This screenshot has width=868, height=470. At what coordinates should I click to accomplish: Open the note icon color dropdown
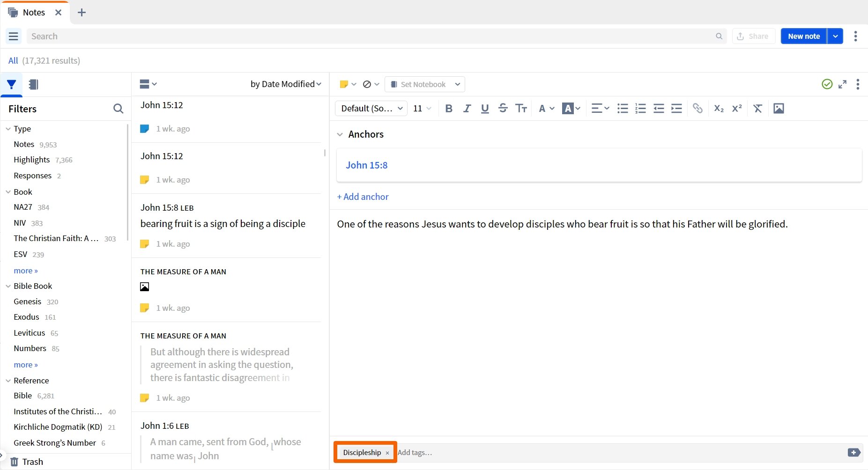point(348,84)
